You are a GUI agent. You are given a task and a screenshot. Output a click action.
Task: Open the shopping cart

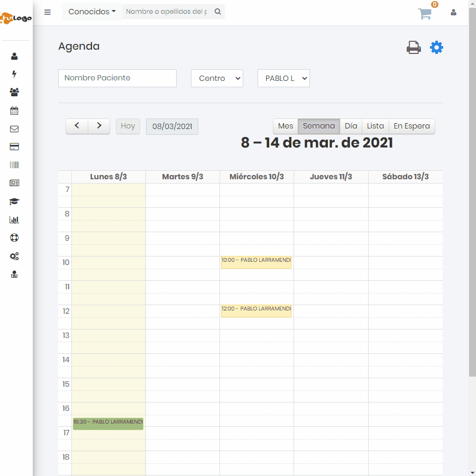[x=425, y=14]
